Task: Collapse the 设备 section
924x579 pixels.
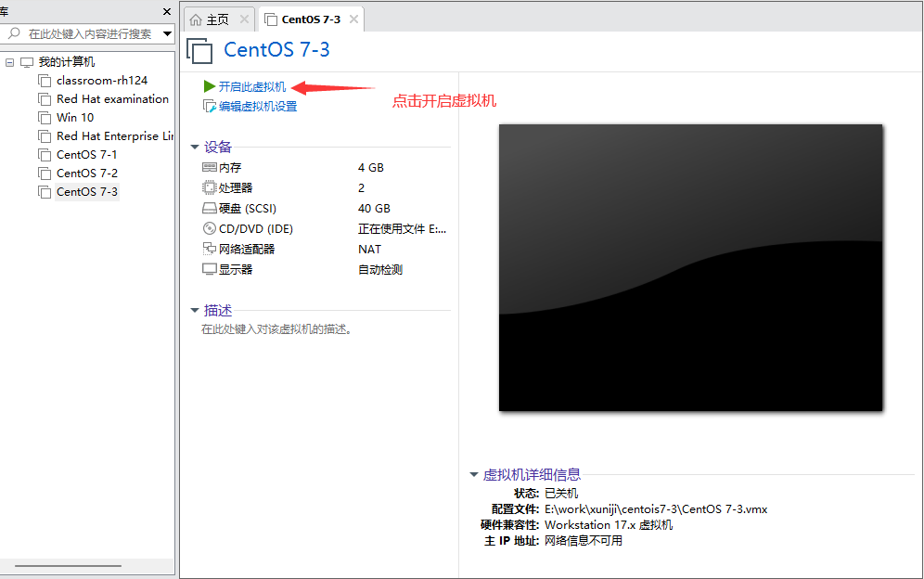Action: pyautogui.click(x=195, y=147)
